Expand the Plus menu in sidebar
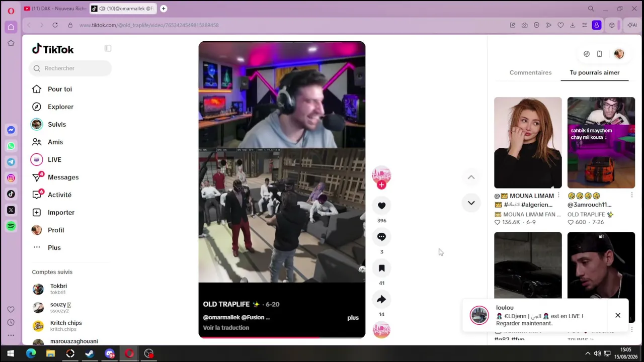 click(54, 247)
